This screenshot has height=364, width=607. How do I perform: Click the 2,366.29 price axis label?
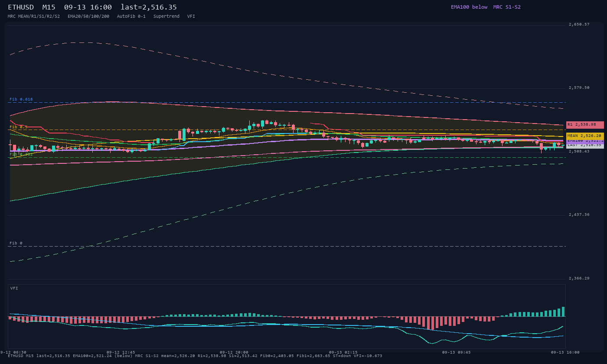click(x=579, y=278)
